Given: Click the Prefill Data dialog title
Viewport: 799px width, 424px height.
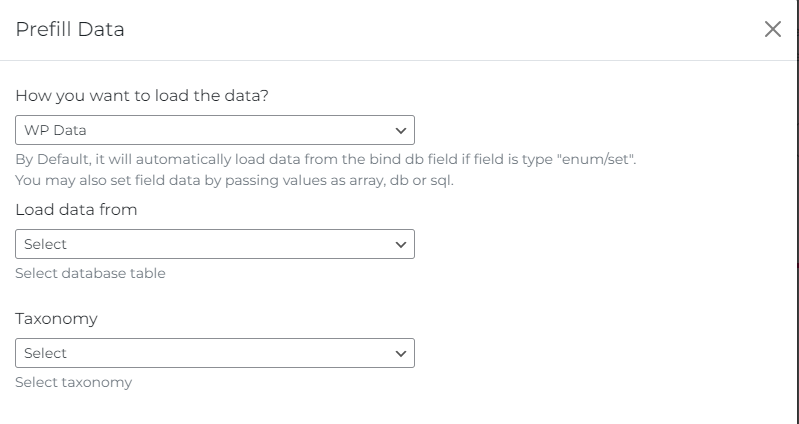Looking at the screenshot, I should point(70,29).
